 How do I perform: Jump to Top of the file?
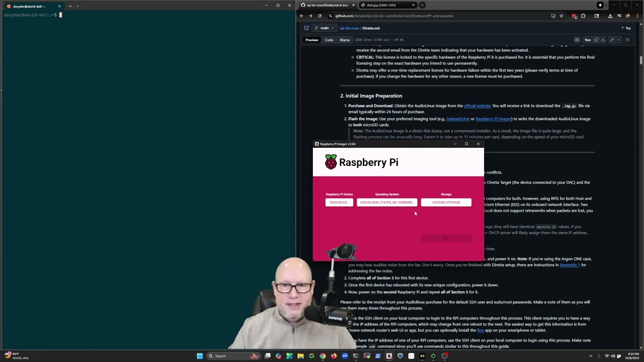tap(626, 28)
